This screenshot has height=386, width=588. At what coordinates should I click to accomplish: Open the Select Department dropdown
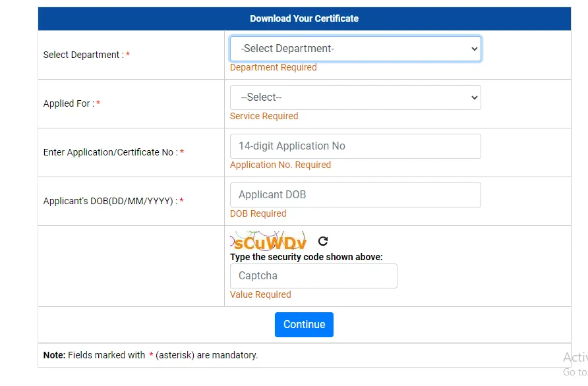(355, 49)
